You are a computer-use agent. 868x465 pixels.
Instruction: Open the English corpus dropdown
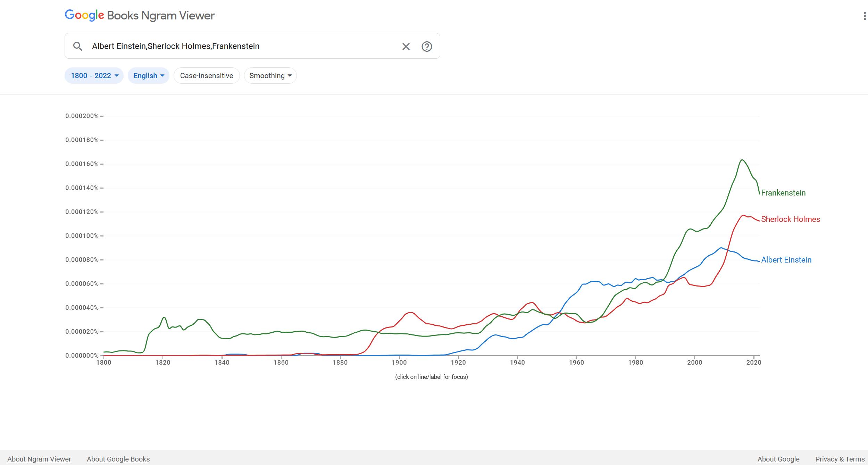(x=149, y=76)
